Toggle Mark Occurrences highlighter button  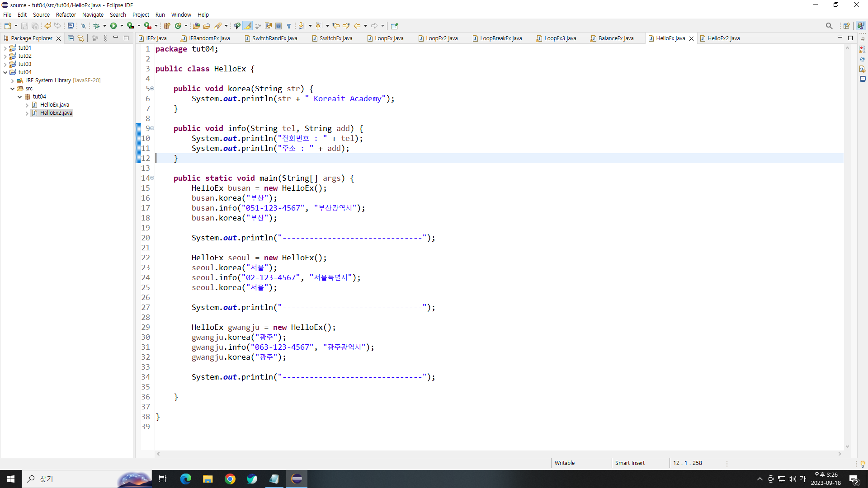248,26
